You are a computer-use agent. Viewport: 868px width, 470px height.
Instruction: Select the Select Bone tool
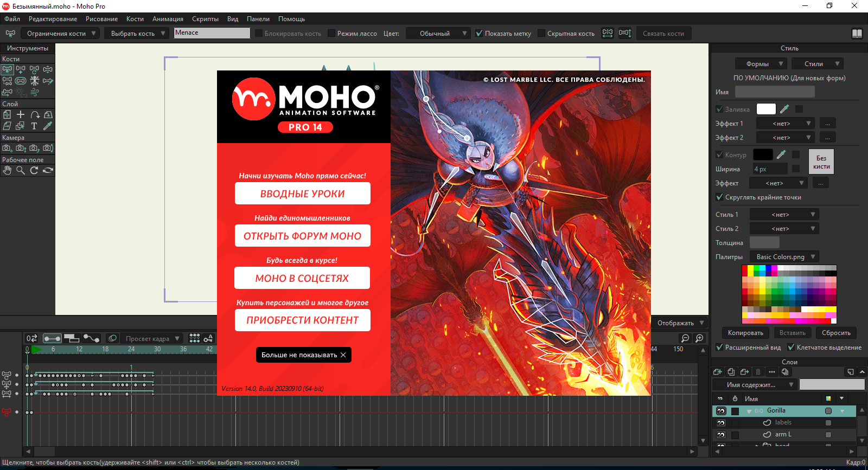pyautogui.click(x=7, y=69)
